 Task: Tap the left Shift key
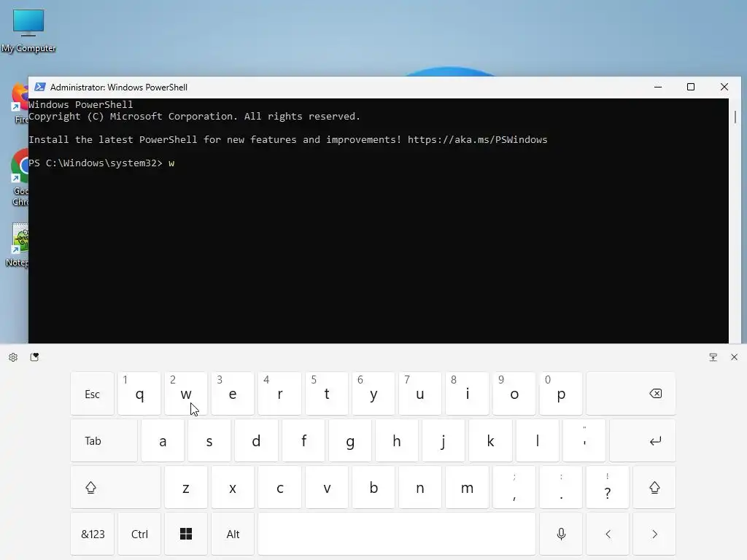pos(115,488)
